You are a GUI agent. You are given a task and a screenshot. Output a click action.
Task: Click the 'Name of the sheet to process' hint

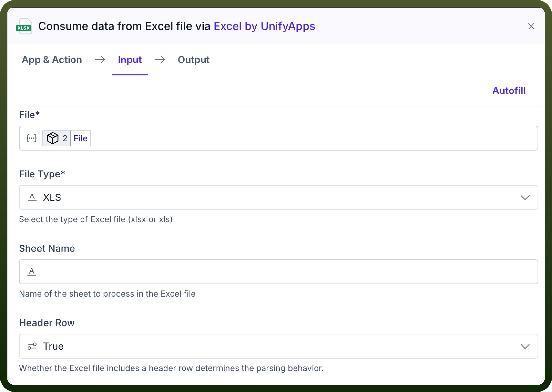107,294
